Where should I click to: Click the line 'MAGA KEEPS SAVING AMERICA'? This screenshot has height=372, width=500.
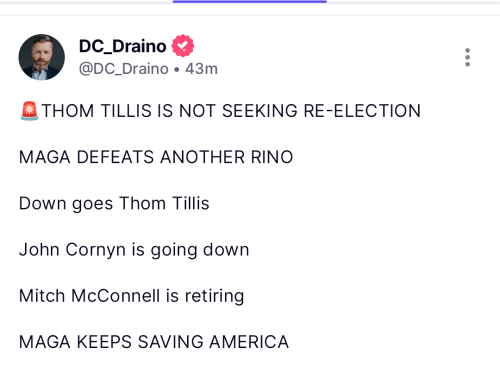click(154, 342)
